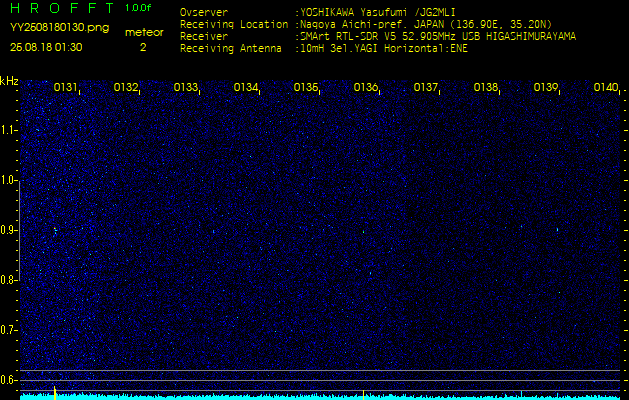Viewport: 629px width, 400px height.
Task: Click the 0.7 frequency axis label
Action: [7, 330]
